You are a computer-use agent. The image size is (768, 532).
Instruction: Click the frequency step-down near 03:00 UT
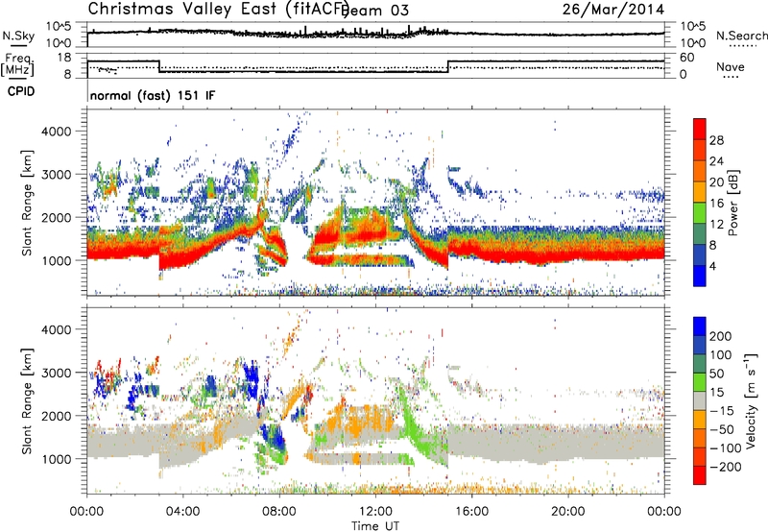click(159, 66)
